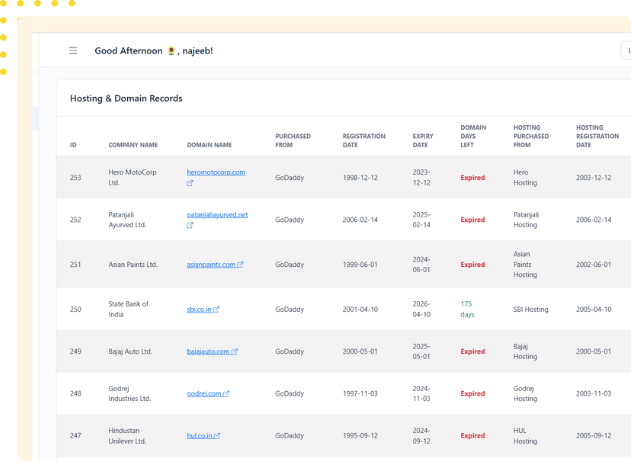Select the Godrej Industries Ltd. company cell
Screen dimensions: 631x461
click(130, 393)
